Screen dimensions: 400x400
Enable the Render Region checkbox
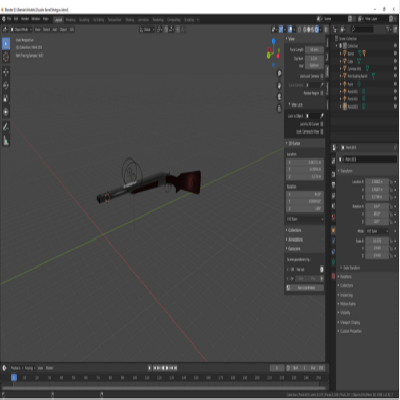click(x=322, y=93)
